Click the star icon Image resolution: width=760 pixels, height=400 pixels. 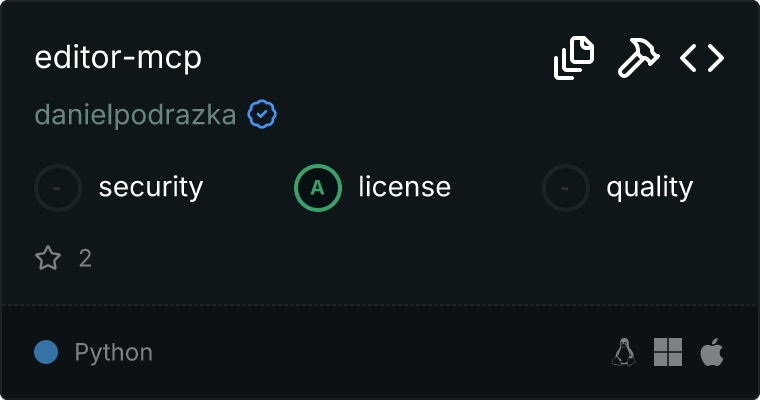click(x=48, y=259)
